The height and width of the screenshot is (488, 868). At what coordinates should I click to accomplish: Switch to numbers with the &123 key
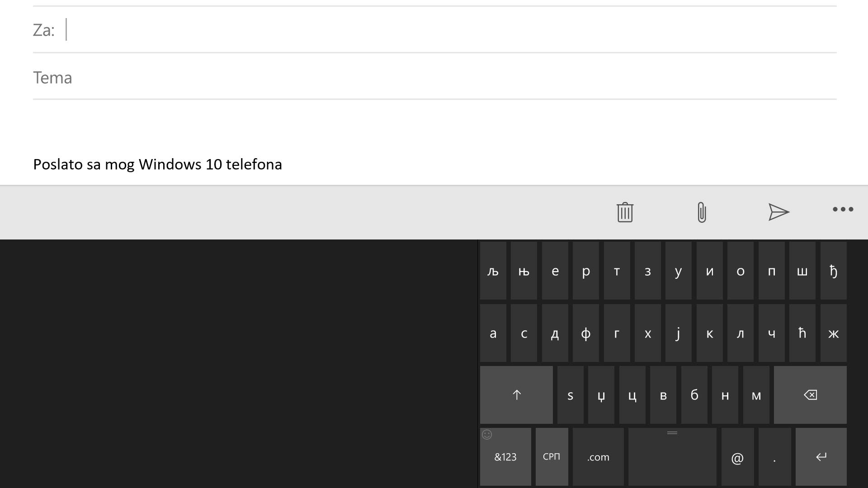(x=505, y=457)
